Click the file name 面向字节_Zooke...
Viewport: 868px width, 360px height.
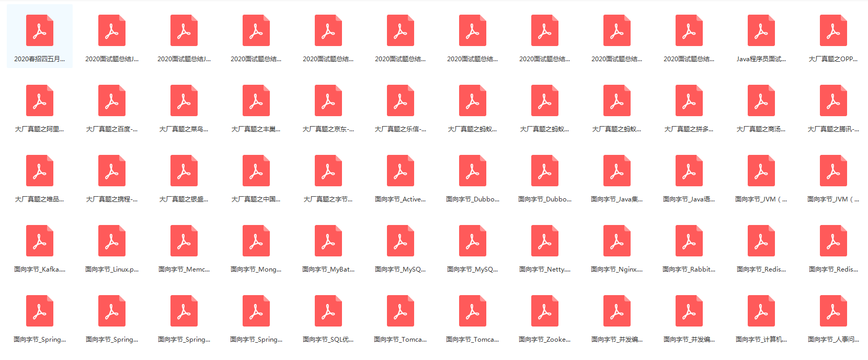pos(545,340)
